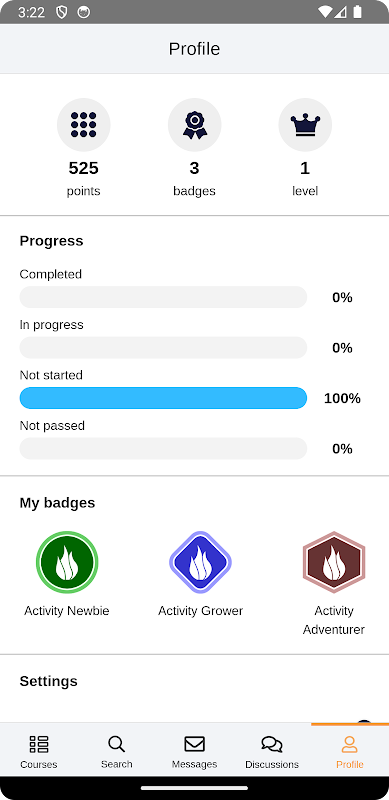Tap the My badges heading
Screen dimensions: 389x800
tap(57, 503)
